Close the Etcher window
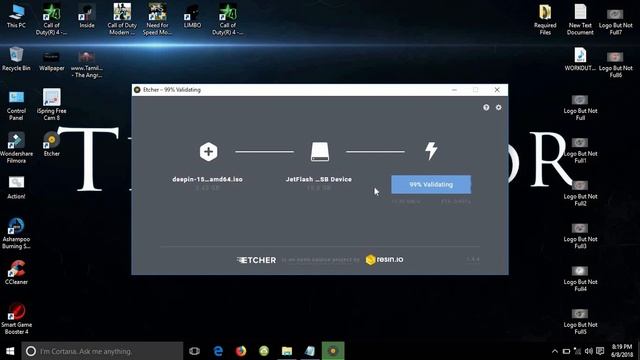This screenshot has width=640, height=360. pos(497,90)
